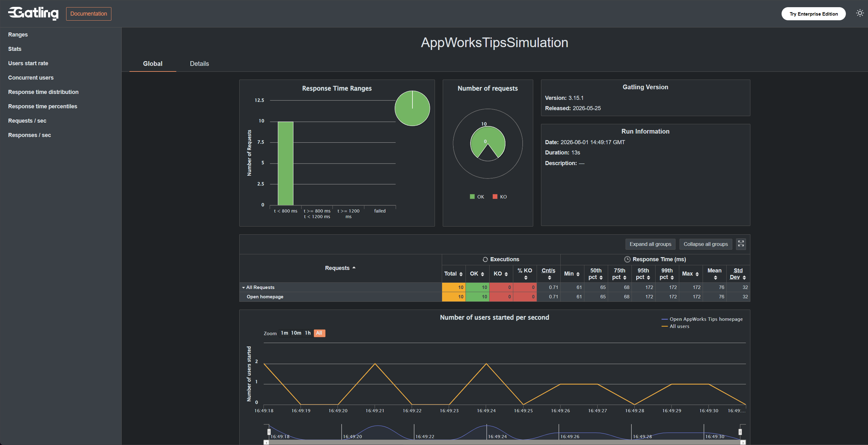Toggle All users series legend
This screenshot has width=868, height=445.
pyautogui.click(x=675, y=326)
